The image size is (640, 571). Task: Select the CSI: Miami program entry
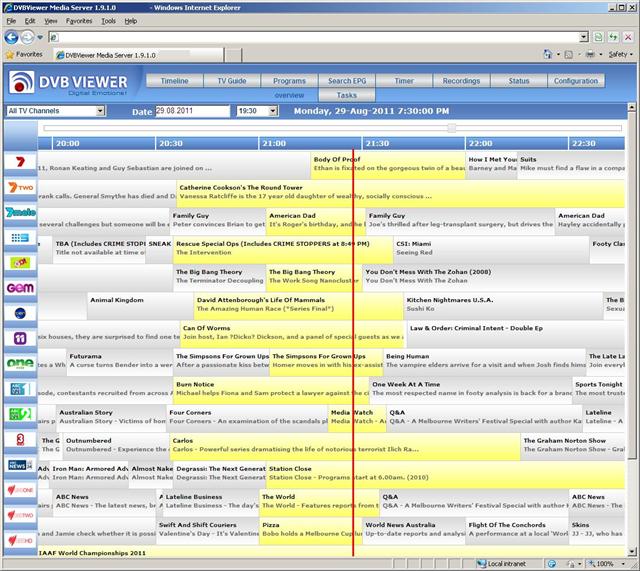(x=491, y=249)
